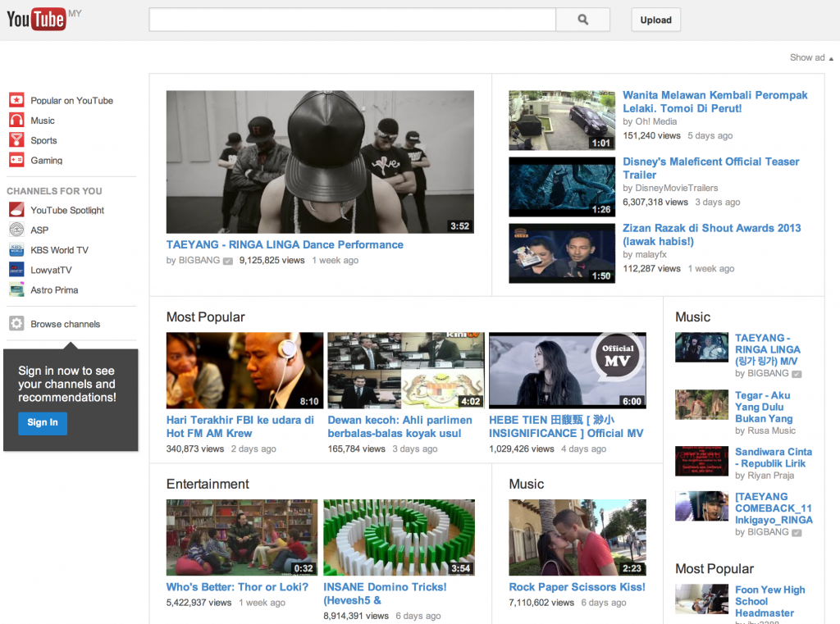
Task: Open BIGBANG channel under featured video
Action: tap(199, 260)
